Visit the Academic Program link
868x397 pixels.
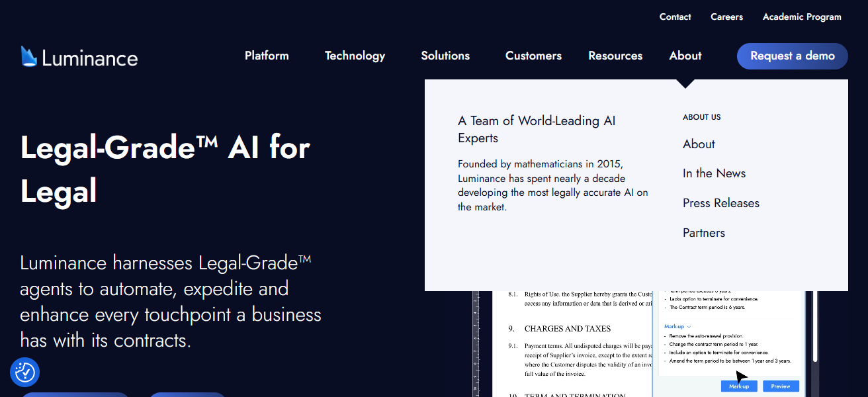click(x=802, y=17)
